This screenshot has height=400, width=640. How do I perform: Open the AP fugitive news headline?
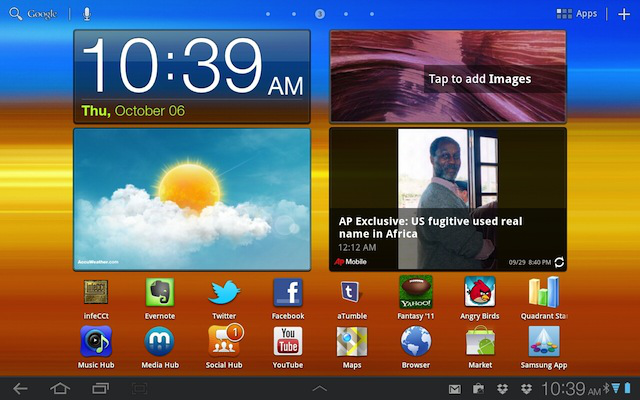430,227
